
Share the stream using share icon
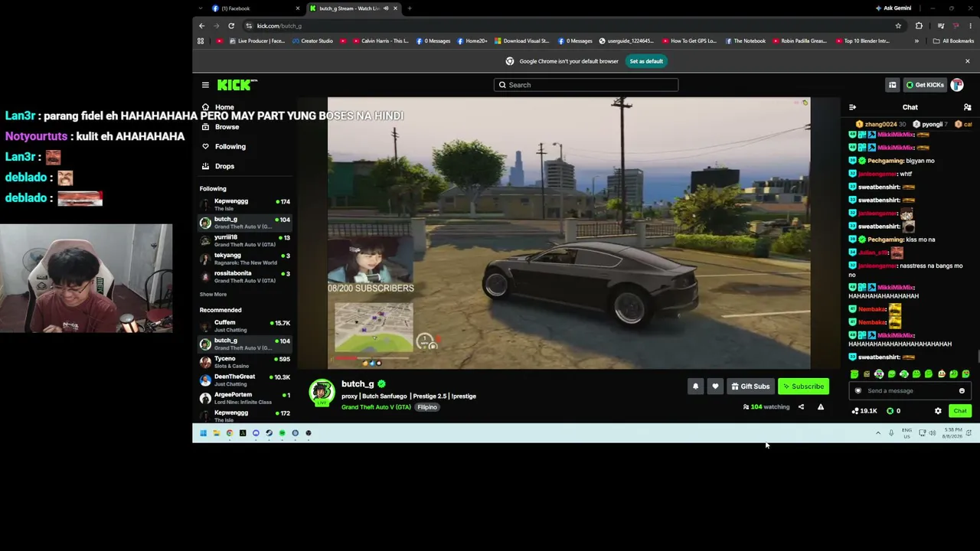point(801,407)
